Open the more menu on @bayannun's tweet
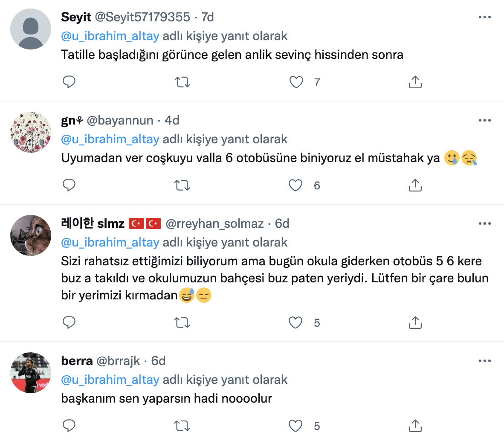The width and height of the screenshot is (504, 441). (x=485, y=120)
